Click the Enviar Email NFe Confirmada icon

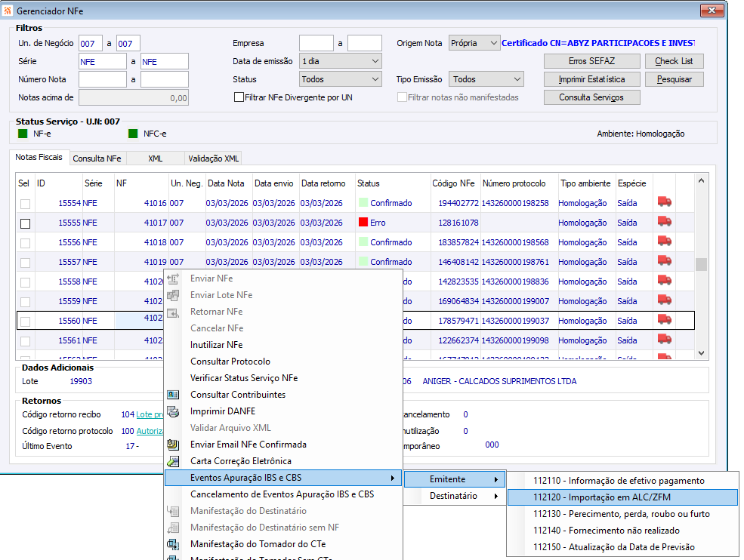[173, 445]
